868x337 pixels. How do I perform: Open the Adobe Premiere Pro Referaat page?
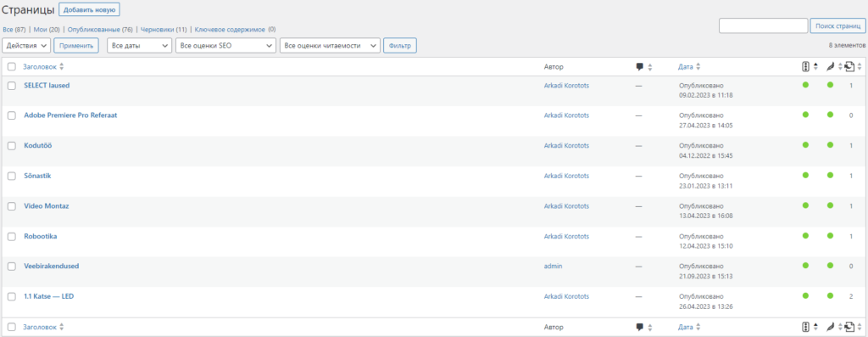[70, 115]
